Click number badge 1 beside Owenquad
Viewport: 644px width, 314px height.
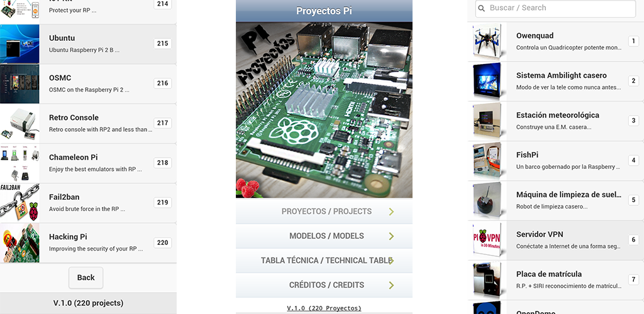[x=634, y=41]
